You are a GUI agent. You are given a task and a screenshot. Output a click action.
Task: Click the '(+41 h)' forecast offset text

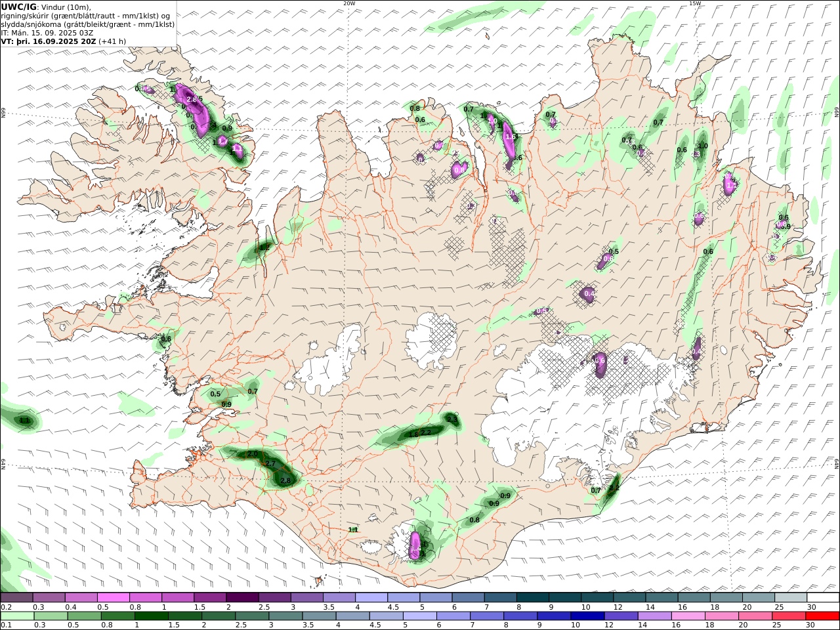coord(112,41)
